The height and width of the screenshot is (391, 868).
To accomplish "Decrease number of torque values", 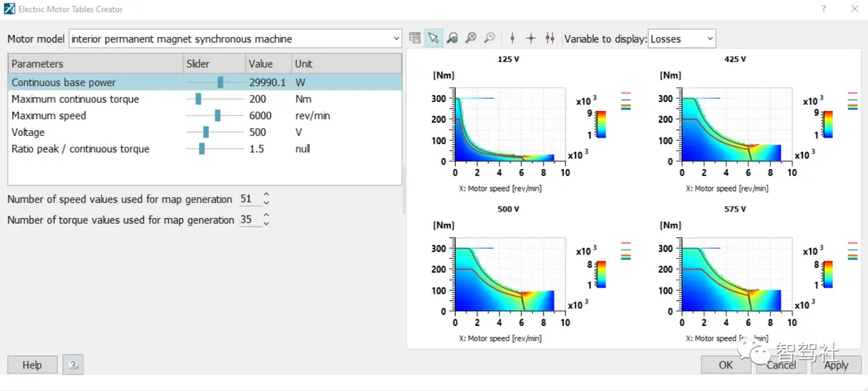I will point(266,223).
